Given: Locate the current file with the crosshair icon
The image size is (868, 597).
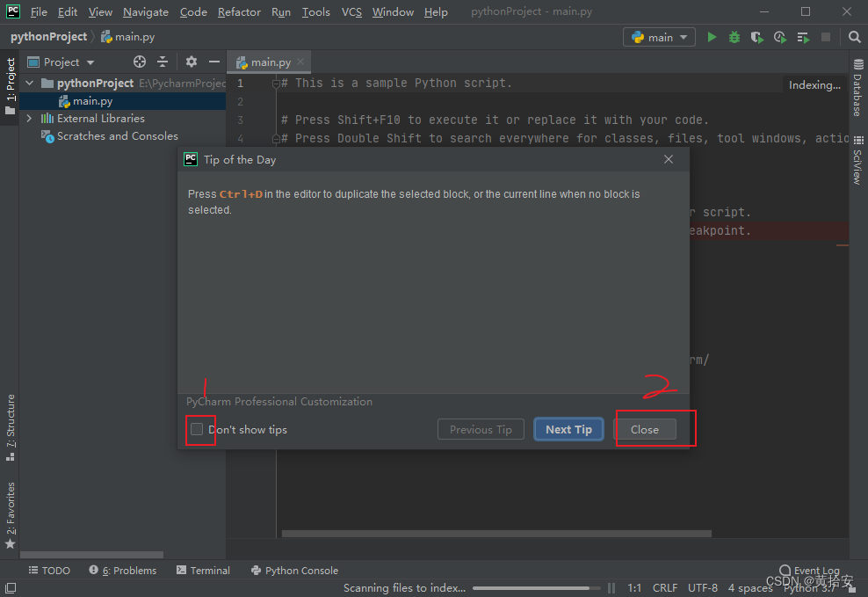Looking at the screenshot, I should (140, 62).
